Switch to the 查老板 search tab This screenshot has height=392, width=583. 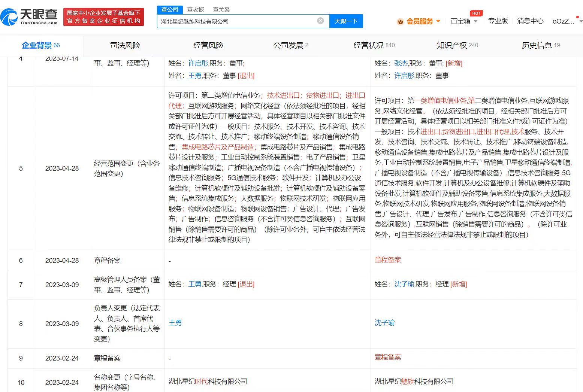[196, 9]
